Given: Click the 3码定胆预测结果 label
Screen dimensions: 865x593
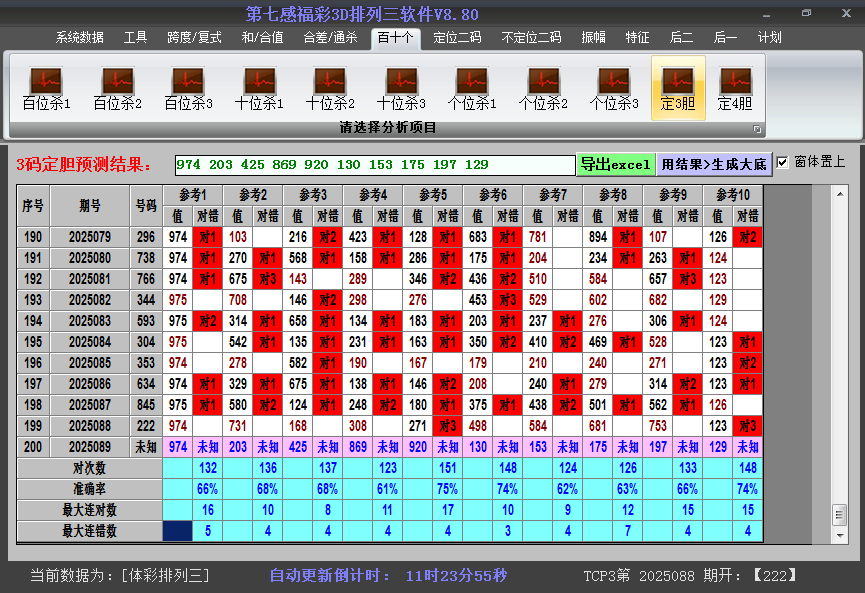Looking at the screenshot, I should click(84, 164).
